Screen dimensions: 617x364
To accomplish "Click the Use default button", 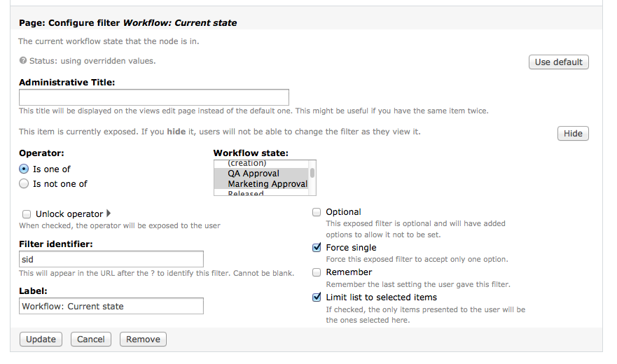I will coord(558,62).
